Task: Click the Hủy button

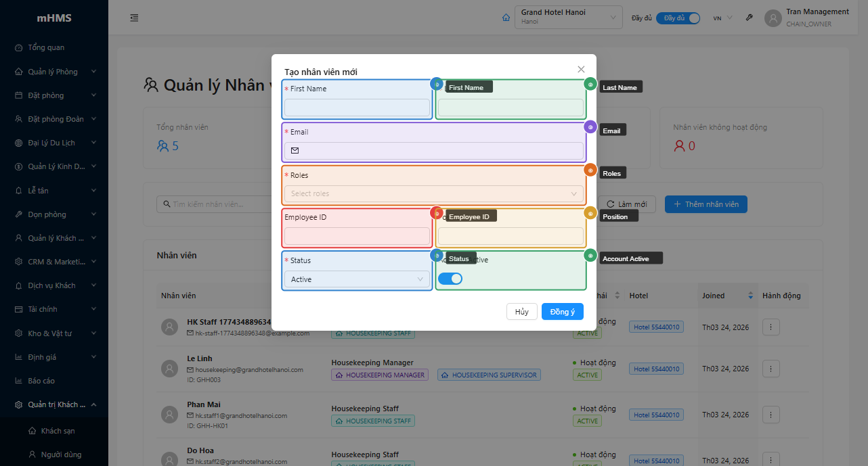Action: [521, 312]
